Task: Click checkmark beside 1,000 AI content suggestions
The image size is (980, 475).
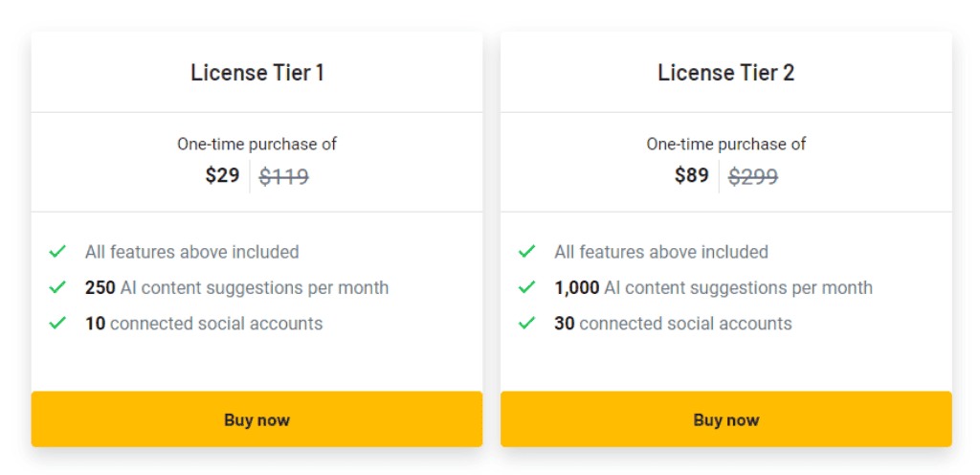Action: 527,287
